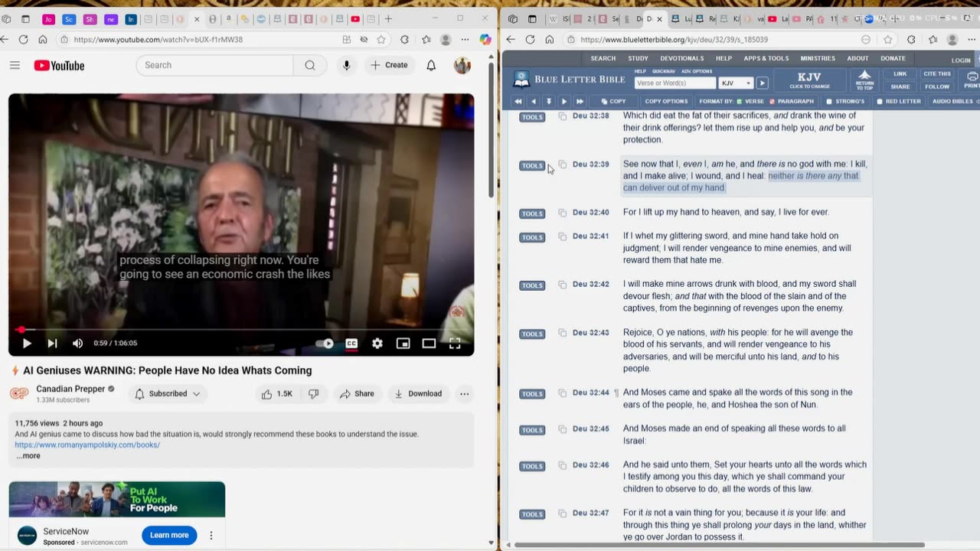Click Learn more on the ServiceNow ad

pos(169,536)
